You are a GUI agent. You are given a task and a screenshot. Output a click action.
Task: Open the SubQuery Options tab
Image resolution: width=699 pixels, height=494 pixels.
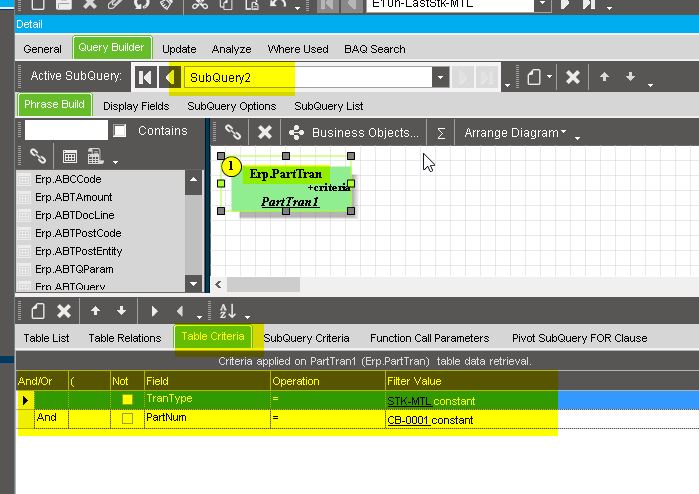click(232, 106)
